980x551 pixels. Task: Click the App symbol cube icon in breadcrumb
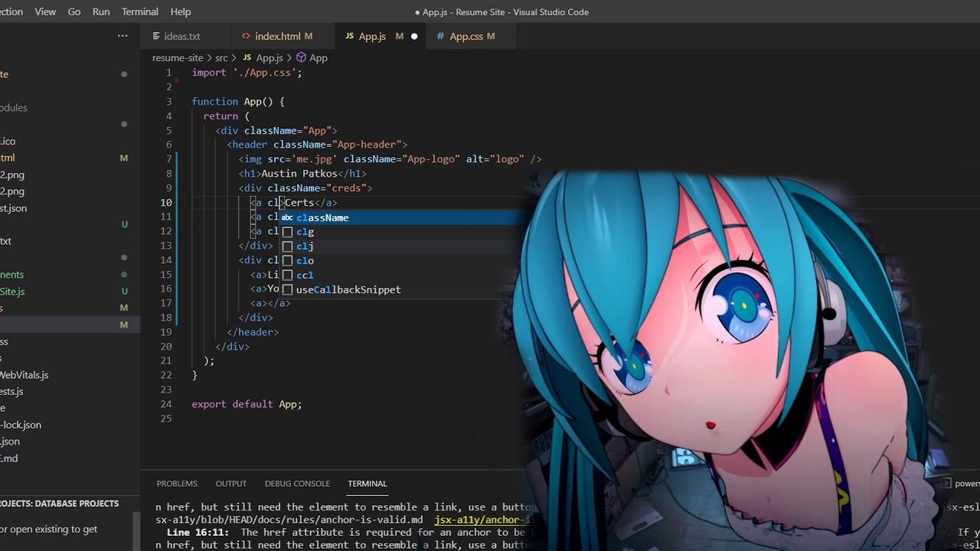click(302, 57)
